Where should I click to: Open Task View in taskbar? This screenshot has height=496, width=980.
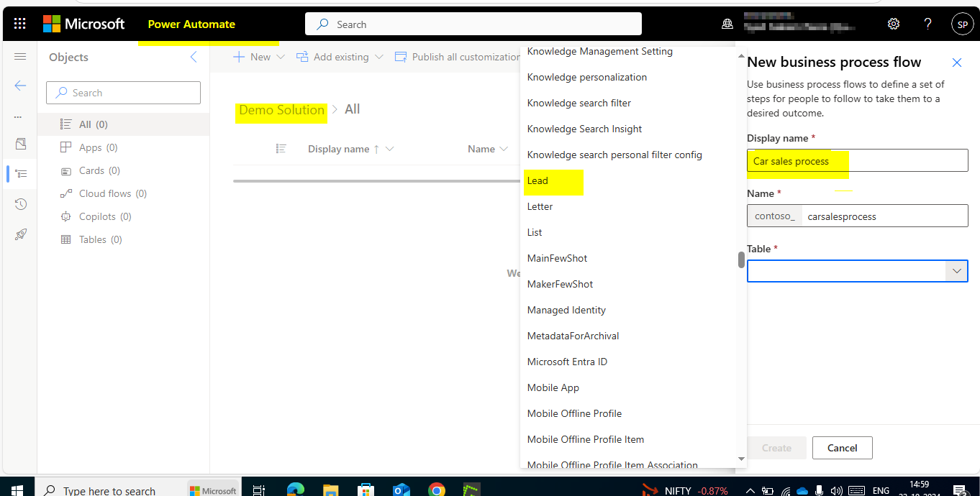point(259,490)
